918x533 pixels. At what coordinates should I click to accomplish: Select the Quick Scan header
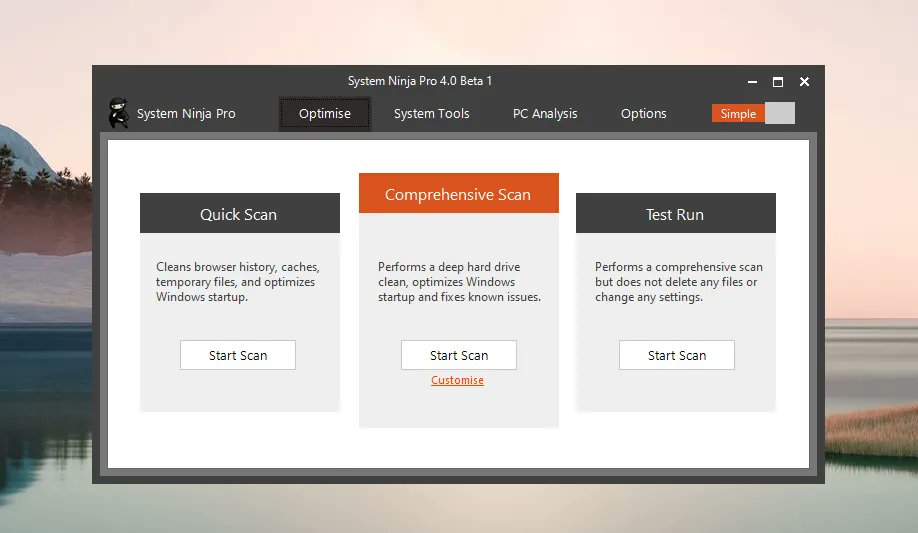pyautogui.click(x=239, y=213)
